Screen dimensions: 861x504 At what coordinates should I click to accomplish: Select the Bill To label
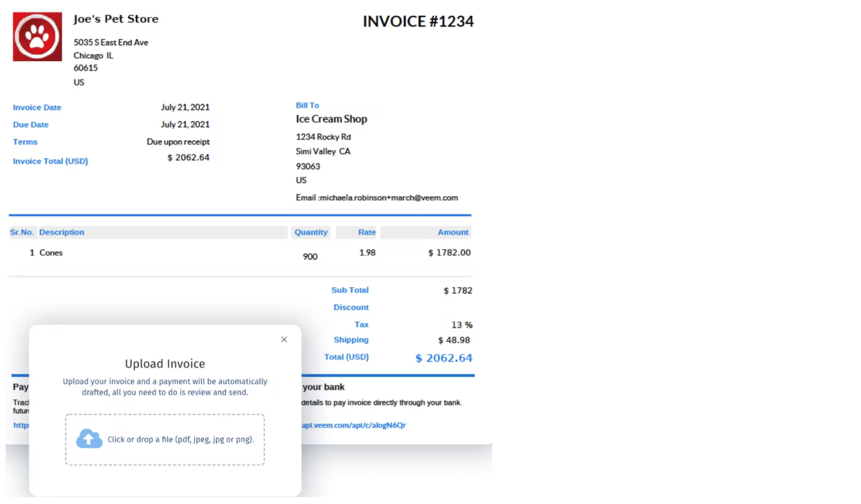[307, 105]
